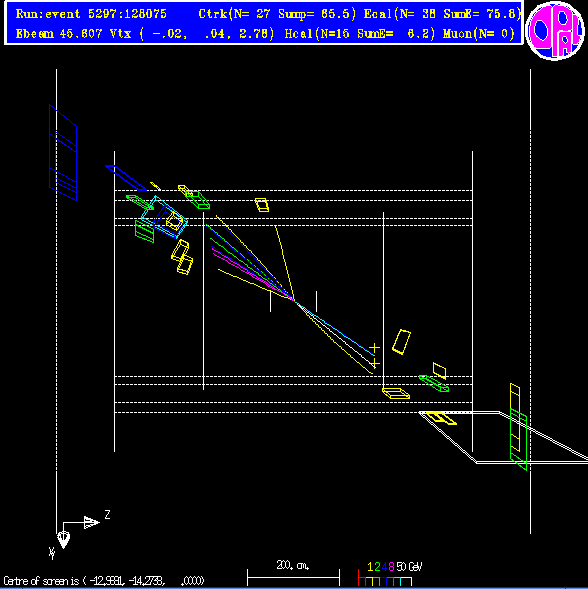588x589 pixels.
Task: Select the cyan calorimeter cluster block
Action: [165, 217]
